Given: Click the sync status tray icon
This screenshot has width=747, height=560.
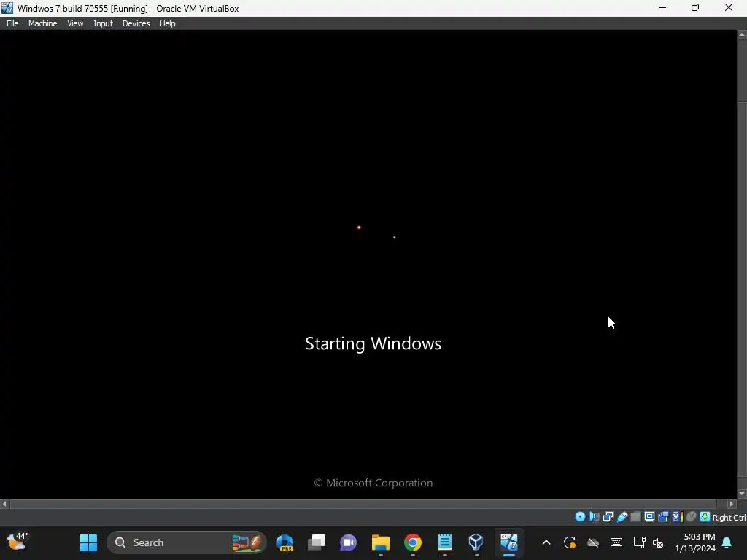Looking at the screenshot, I should pos(570,542).
